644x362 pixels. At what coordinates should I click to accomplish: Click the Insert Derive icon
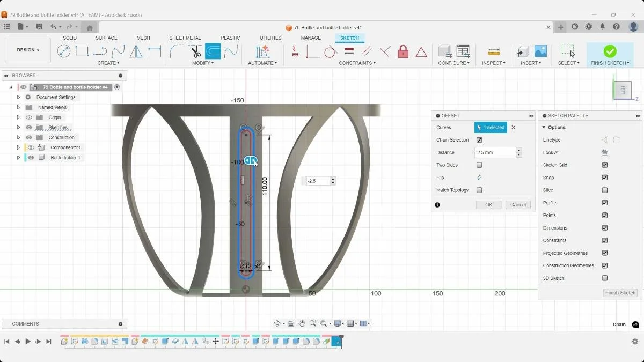click(523, 51)
